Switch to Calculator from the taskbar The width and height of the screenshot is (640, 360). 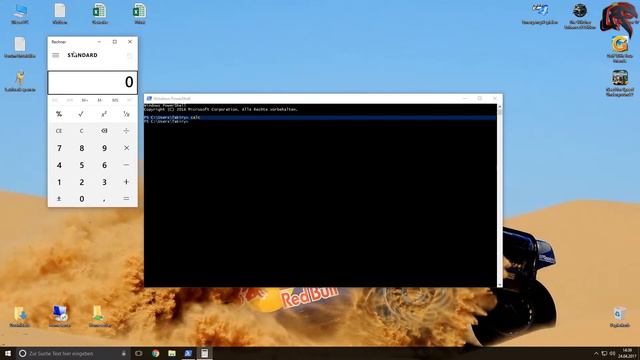204,353
